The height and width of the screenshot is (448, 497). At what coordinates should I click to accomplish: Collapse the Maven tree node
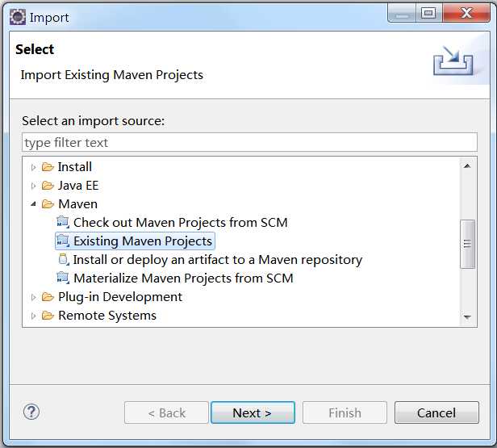pyautogui.click(x=33, y=204)
